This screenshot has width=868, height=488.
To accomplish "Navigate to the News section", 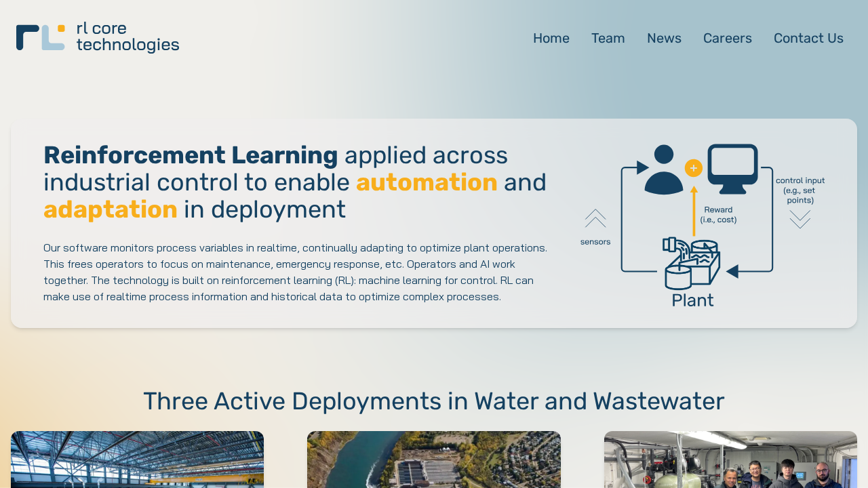I will (664, 39).
